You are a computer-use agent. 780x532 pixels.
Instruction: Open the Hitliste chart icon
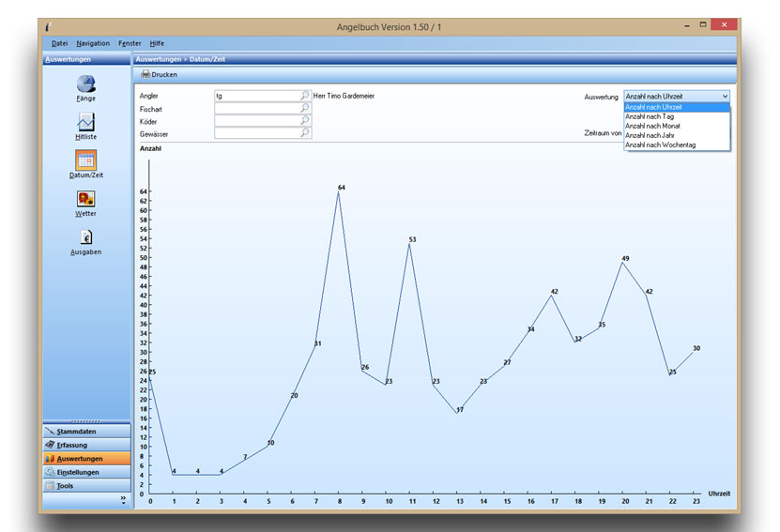coord(85,122)
